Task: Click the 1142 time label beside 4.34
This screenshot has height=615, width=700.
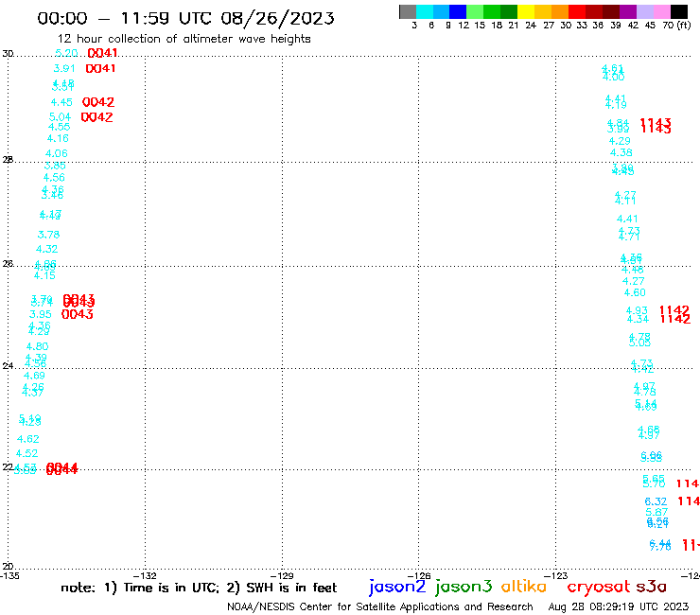Action: click(x=675, y=319)
